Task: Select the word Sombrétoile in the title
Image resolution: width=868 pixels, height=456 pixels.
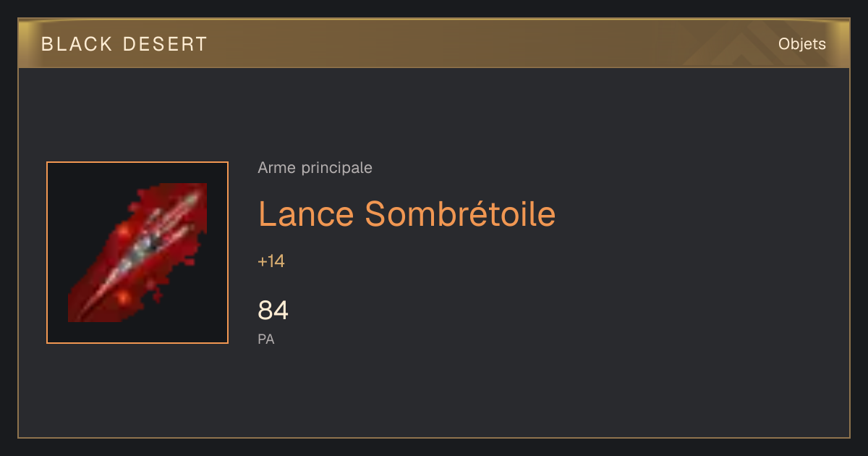Action: point(460,214)
